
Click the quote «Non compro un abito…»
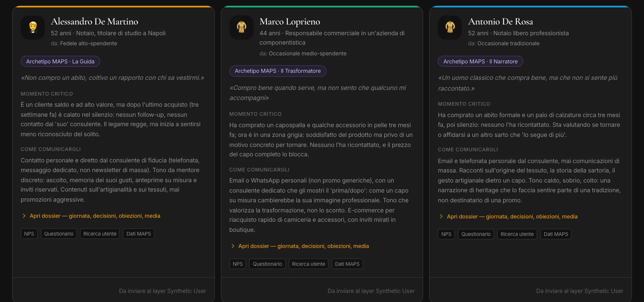pos(112,78)
